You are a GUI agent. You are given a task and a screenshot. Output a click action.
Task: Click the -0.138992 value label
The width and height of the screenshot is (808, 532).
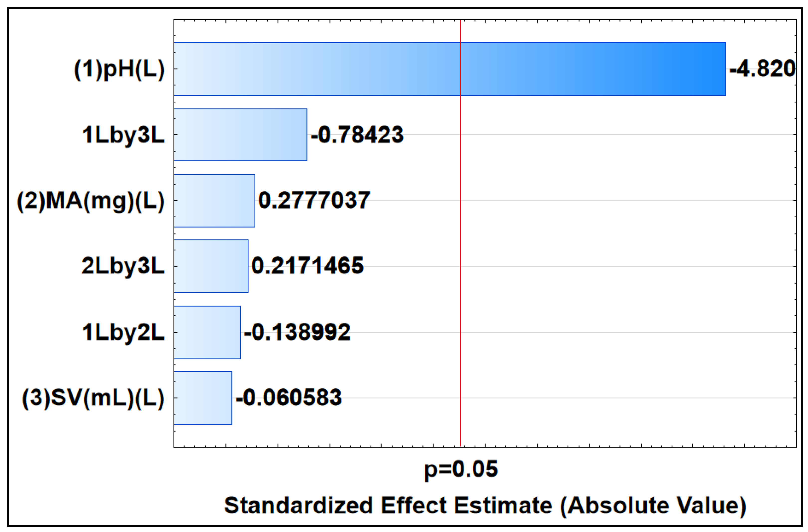coord(297,332)
